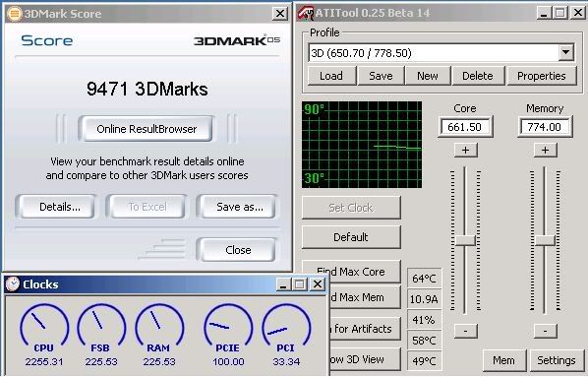Screen dimensions: 588x377
Task: Click the 64°C temperature readout
Action: point(424,279)
